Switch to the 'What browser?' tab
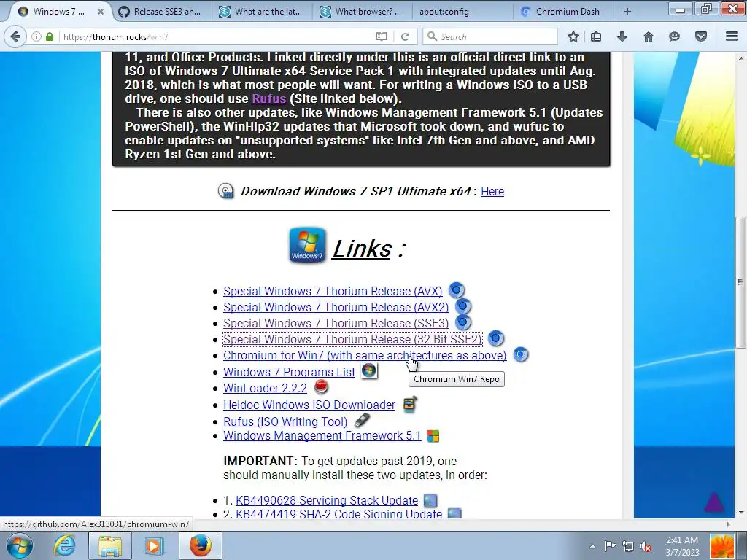This screenshot has height=560, width=747. (362, 12)
